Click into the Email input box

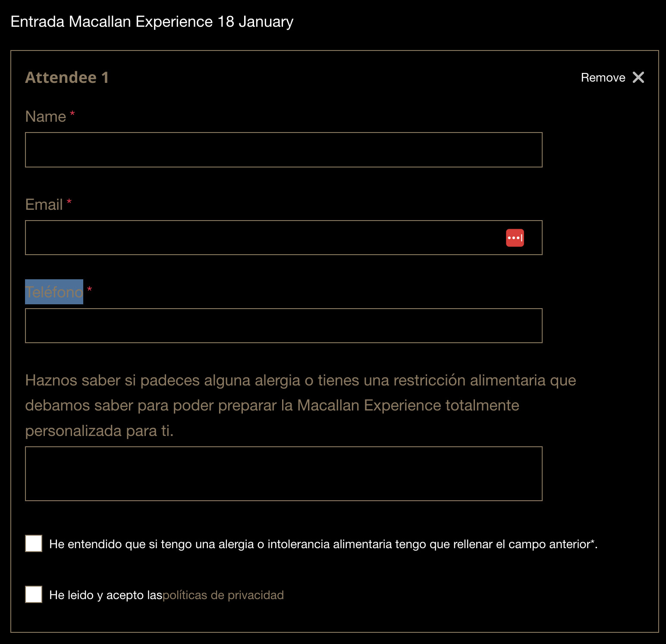click(284, 238)
